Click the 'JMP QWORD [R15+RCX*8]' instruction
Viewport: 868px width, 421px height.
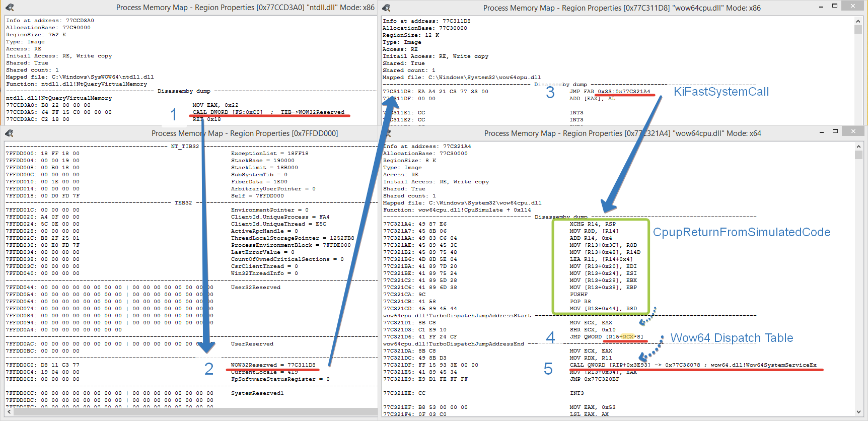tap(606, 337)
